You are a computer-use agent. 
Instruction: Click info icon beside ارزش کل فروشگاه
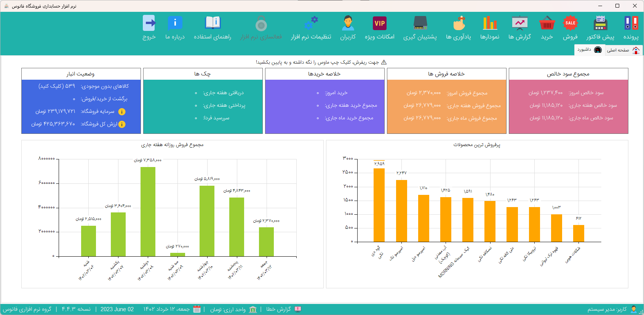click(122, 124)
